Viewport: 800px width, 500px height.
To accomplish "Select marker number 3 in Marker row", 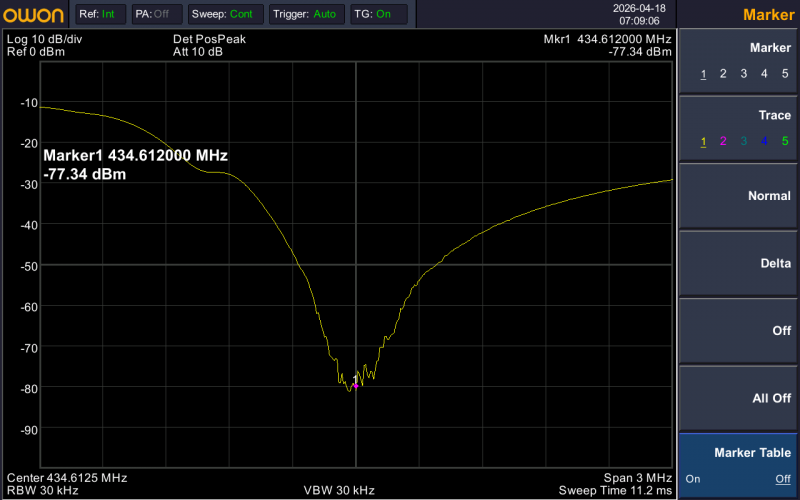I will [x=744, y=74].
